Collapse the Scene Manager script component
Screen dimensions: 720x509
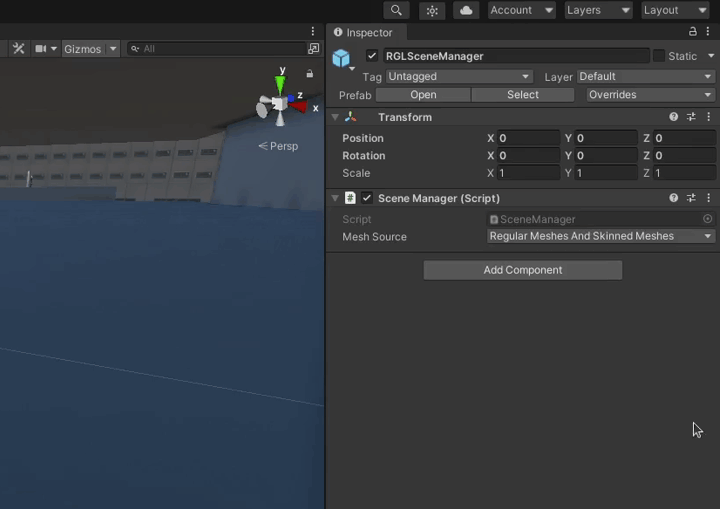point(335,198)
